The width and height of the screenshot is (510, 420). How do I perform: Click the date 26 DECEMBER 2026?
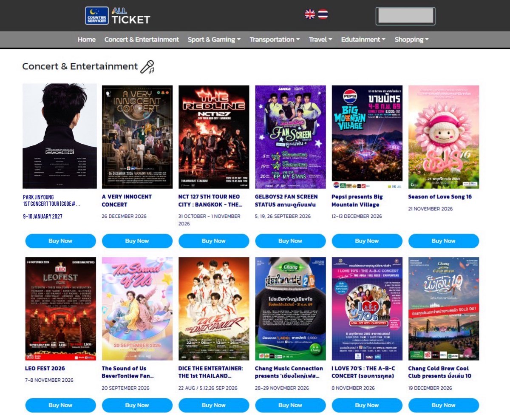124,216
